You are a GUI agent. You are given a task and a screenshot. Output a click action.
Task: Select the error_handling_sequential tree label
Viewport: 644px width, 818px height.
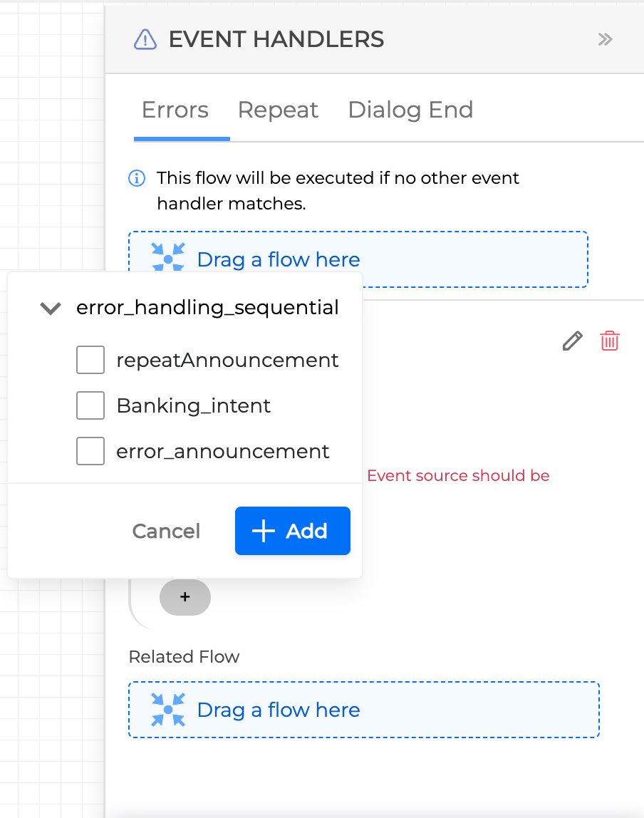pos(207,308)
